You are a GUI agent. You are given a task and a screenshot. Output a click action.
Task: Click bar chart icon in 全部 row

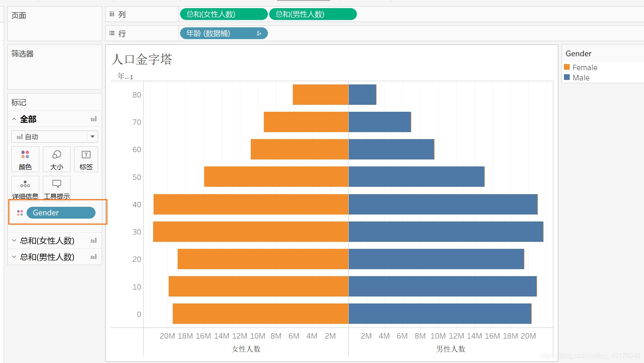pos(94,119)
